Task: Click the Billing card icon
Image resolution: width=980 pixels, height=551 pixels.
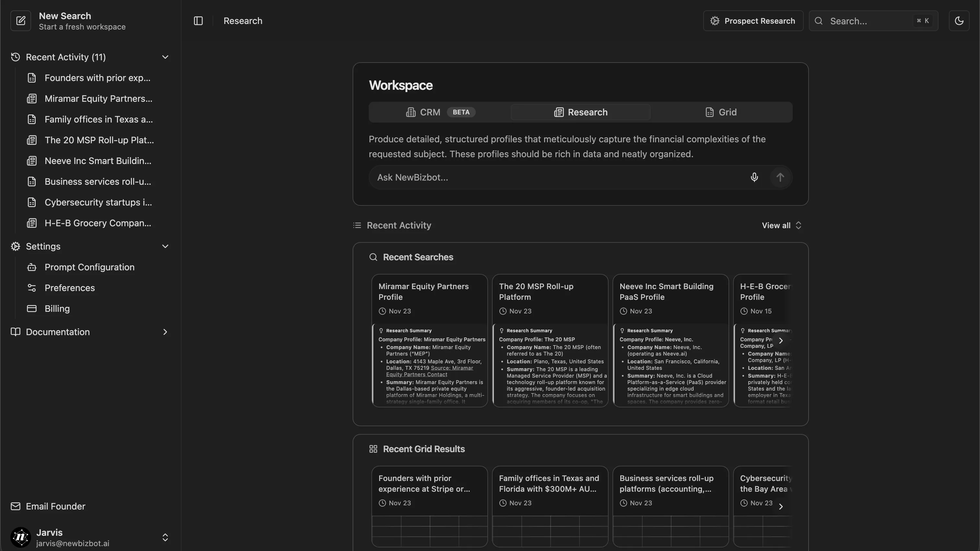Action: point(32,308)
